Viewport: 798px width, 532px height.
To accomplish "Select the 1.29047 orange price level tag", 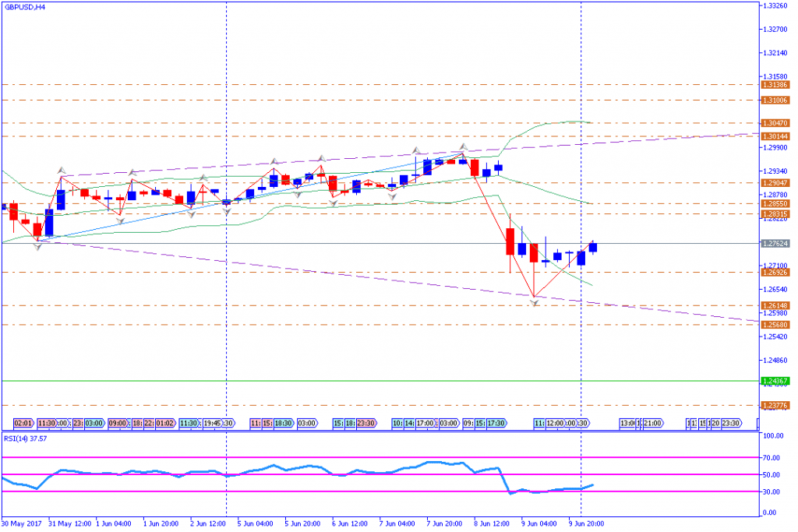I will [x=775, y=183].
